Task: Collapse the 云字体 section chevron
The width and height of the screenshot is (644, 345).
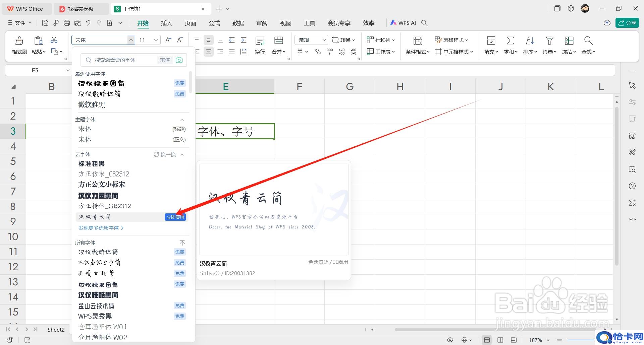Action: point(182,154)
